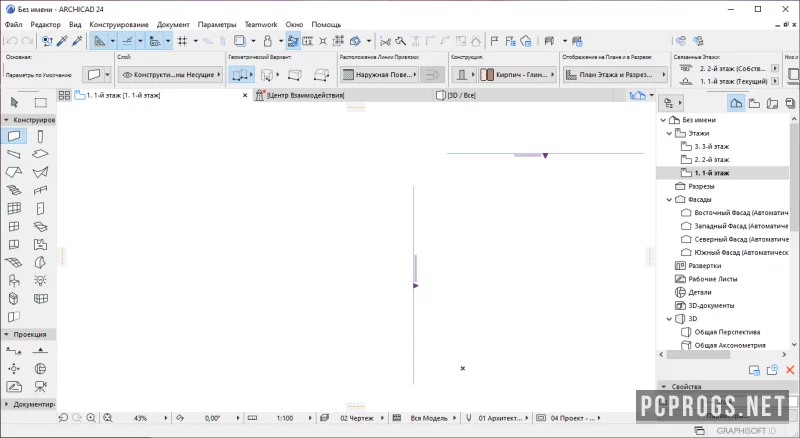This screenshot has height=438, width=800.
Task: Select the Section tool under Проекция
Action: 14,351
